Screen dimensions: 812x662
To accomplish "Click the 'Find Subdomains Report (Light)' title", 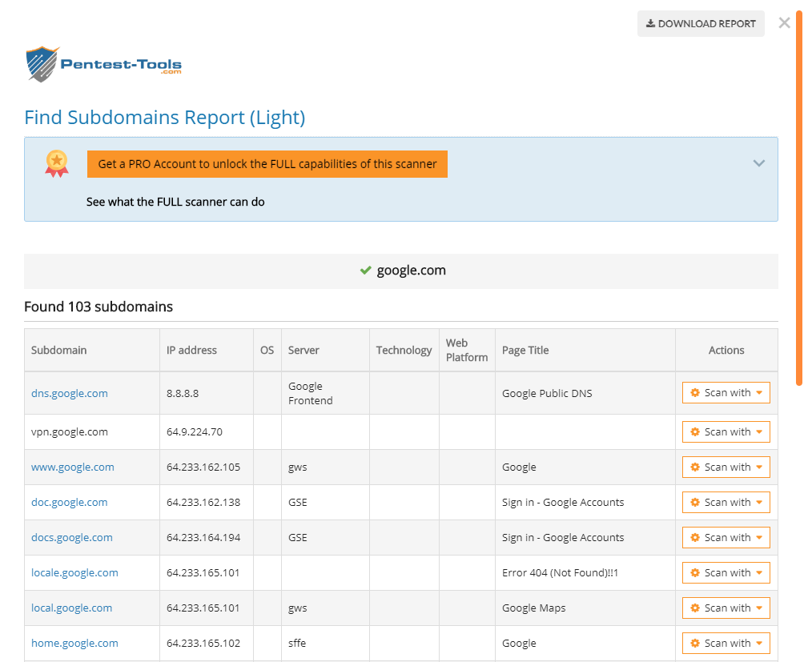I will [x=165, y=118].
